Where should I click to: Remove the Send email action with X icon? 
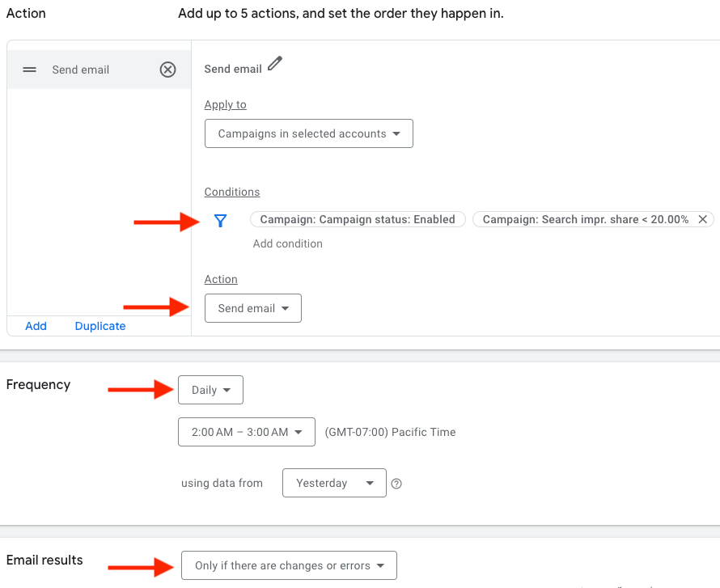coord(167,70)
